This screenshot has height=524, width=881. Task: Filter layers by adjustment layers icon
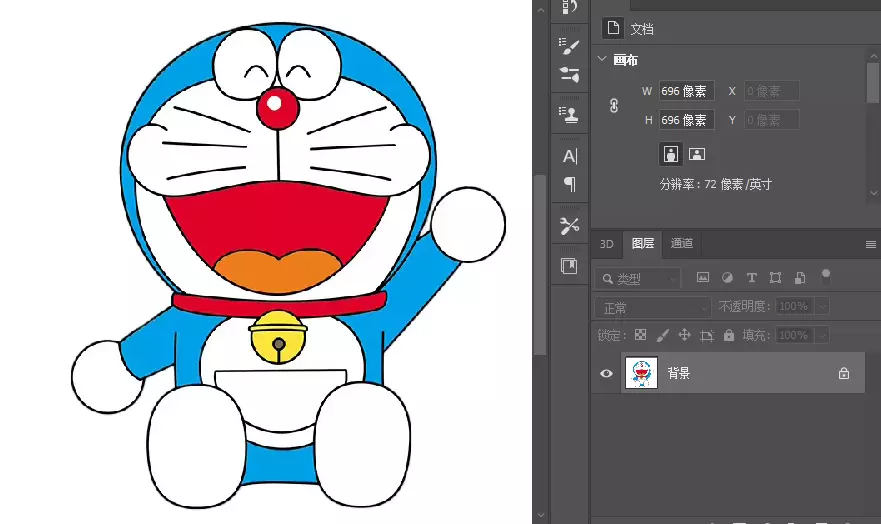tap(727, 277)
